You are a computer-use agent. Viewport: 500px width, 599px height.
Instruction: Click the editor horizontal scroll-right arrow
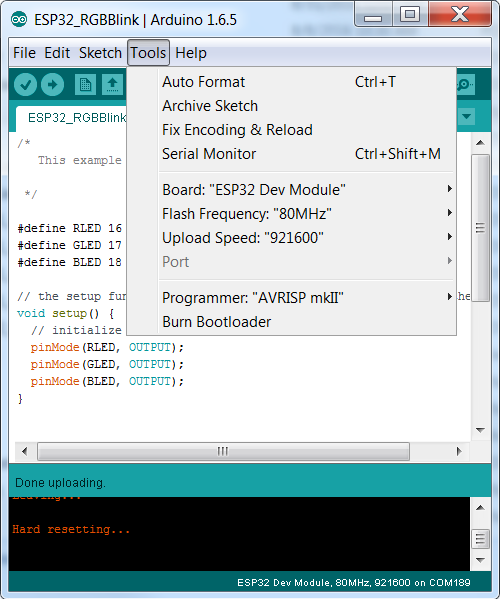tap(459, 452)
